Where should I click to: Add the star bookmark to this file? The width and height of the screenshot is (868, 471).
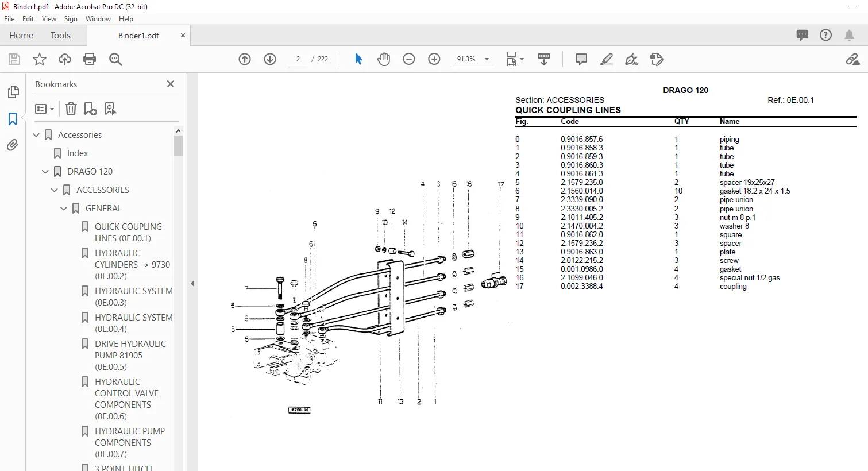click(40, 59)
